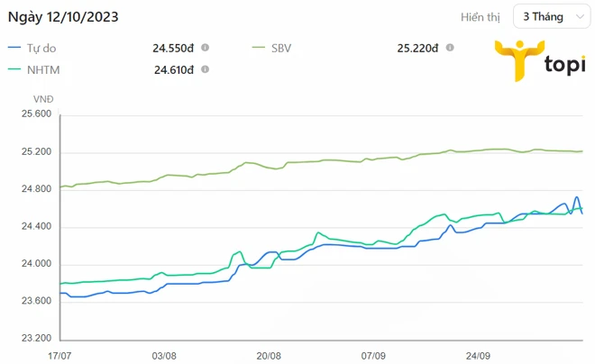Click info icon beside 24.610đ value
Viewport: 595px width, 364px height.
point(206,69)
